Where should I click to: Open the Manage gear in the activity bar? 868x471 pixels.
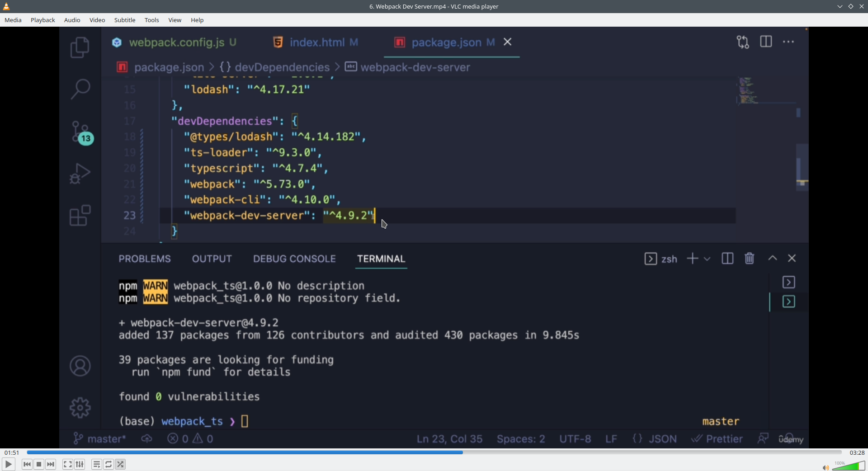pos(80,408)
